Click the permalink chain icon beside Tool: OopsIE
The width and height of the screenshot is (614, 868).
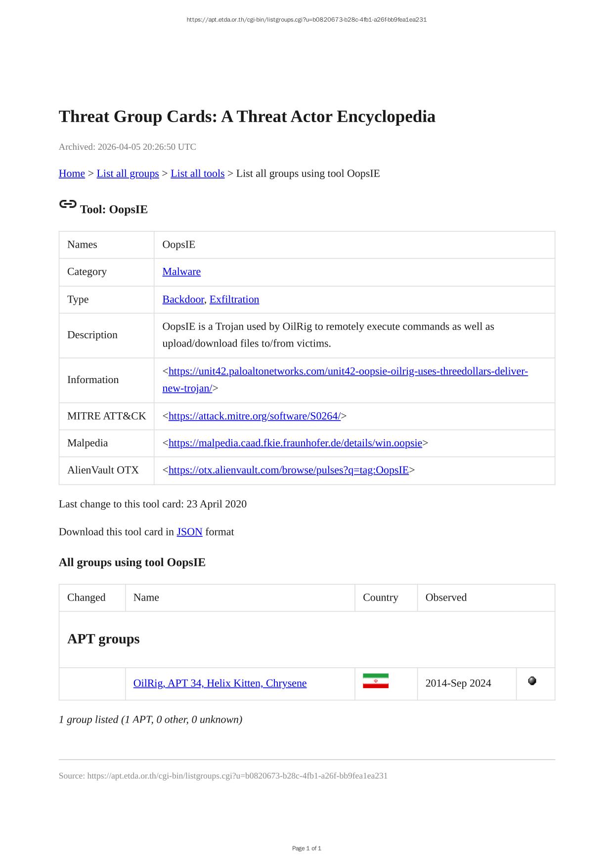click(x=68, y=204)
